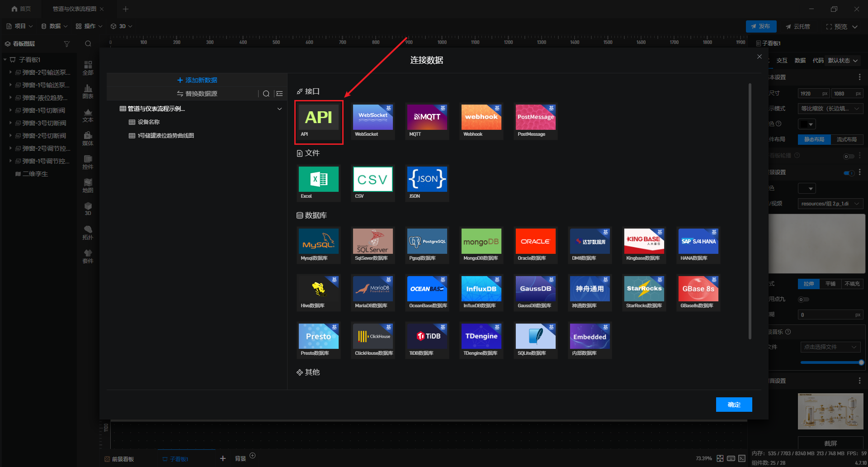Image resolution: width=868 pixels, height=467 pixels.
Task: Adjust the background music volume slider
Action: [831, 362]
